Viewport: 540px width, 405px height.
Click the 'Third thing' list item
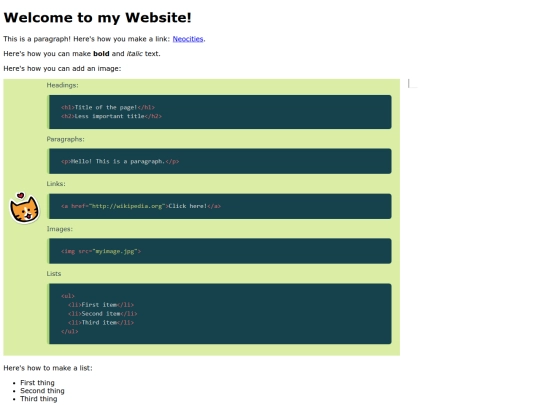tap(39, 398)
